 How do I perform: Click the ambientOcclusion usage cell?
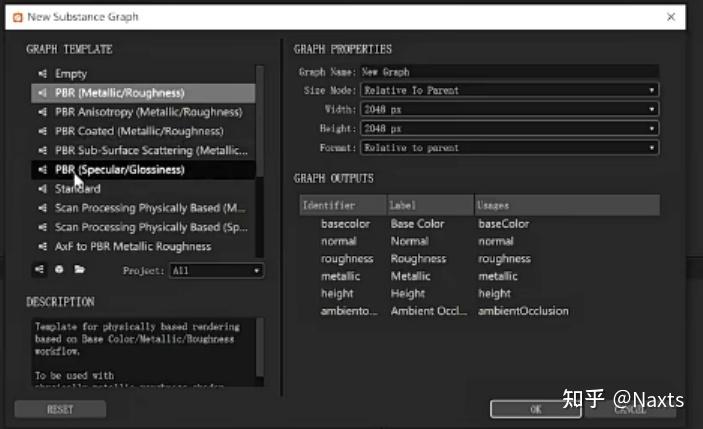(x=523, y=311)
